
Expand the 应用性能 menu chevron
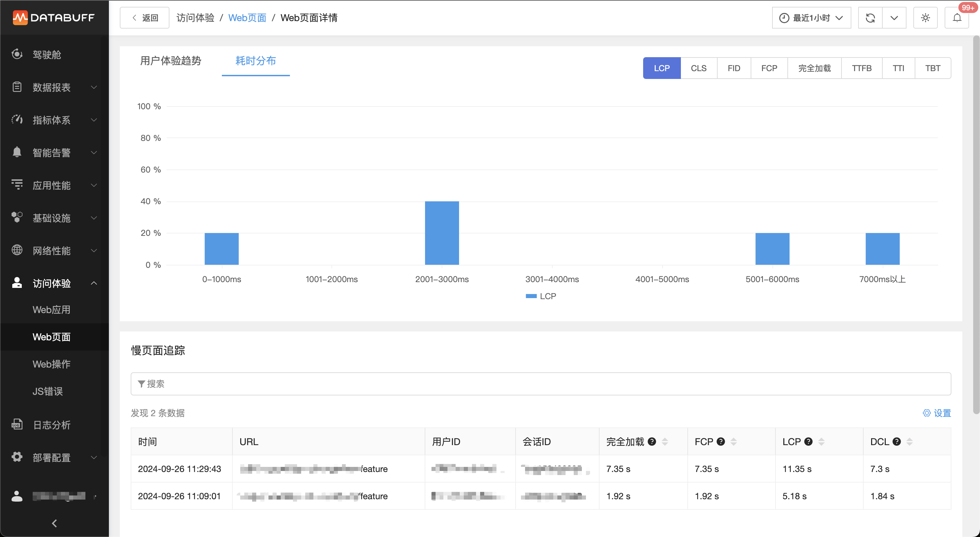pyautogui.click(x=94, y=185)
